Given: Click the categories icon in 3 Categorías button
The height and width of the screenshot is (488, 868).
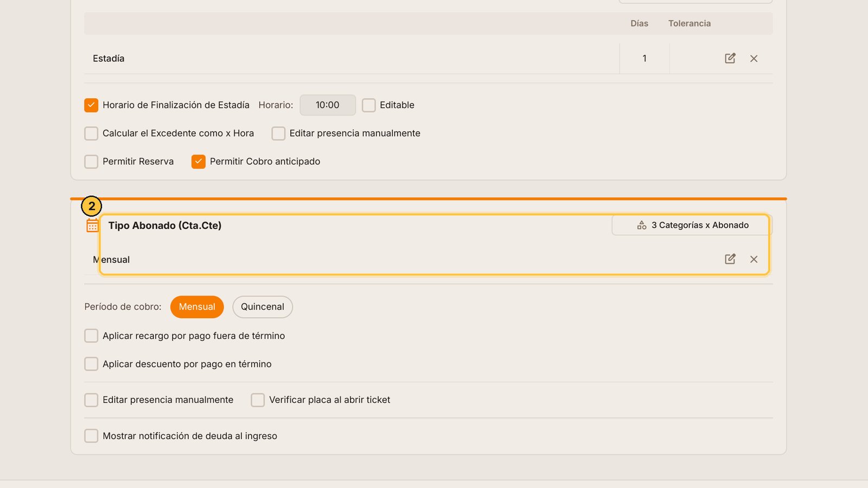Looking at the screenshot, I should [x=642, y=225].
